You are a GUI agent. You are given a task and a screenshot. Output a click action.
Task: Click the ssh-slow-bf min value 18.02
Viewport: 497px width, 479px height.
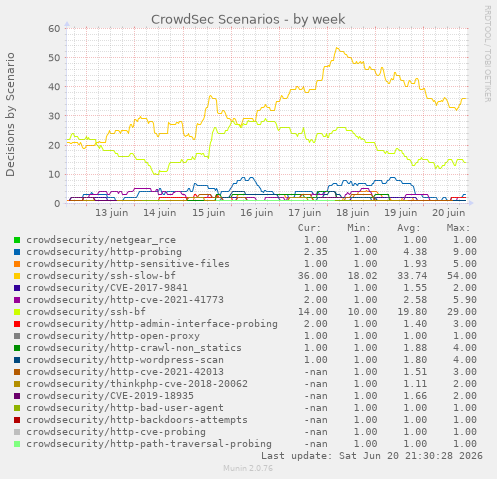pyautogui.click(x=362, y=276)
